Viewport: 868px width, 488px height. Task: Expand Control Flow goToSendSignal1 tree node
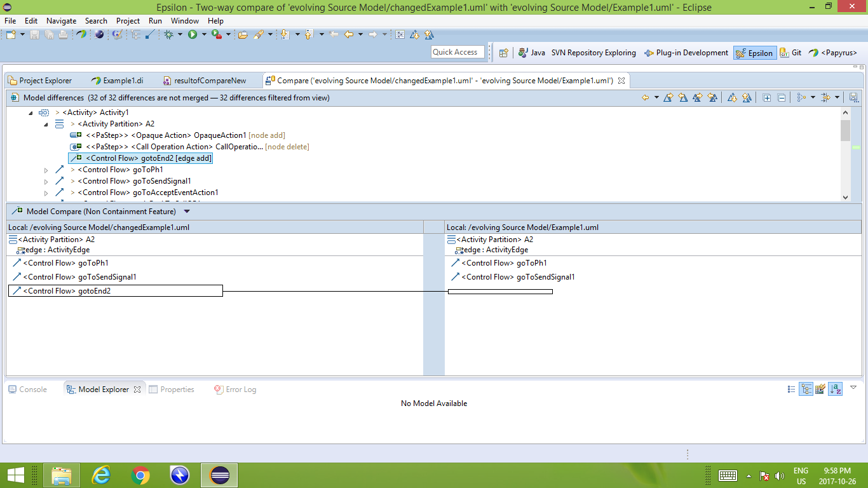point(46,181)
